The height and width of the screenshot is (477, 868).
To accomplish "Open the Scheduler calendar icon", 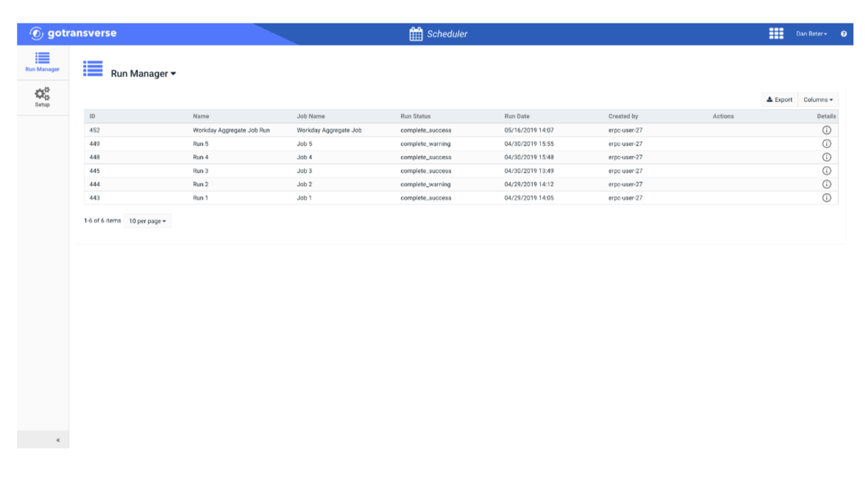I will 416,33.
